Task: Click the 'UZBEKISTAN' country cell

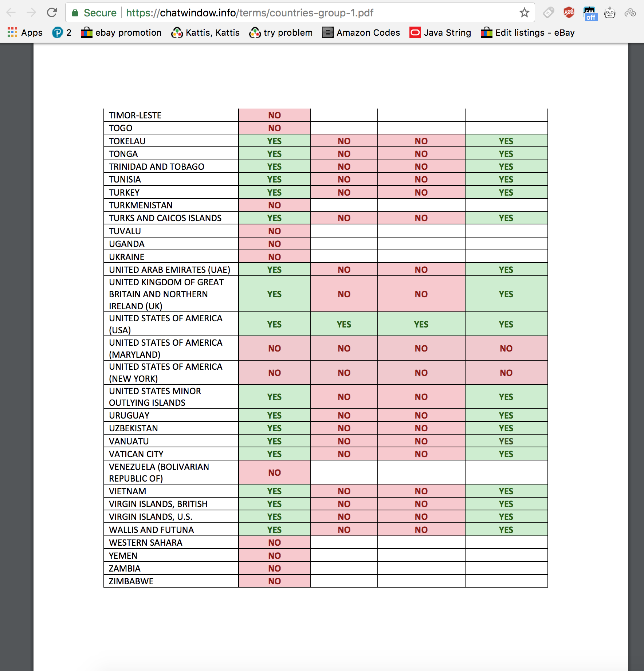Action: tap(171, 428)
